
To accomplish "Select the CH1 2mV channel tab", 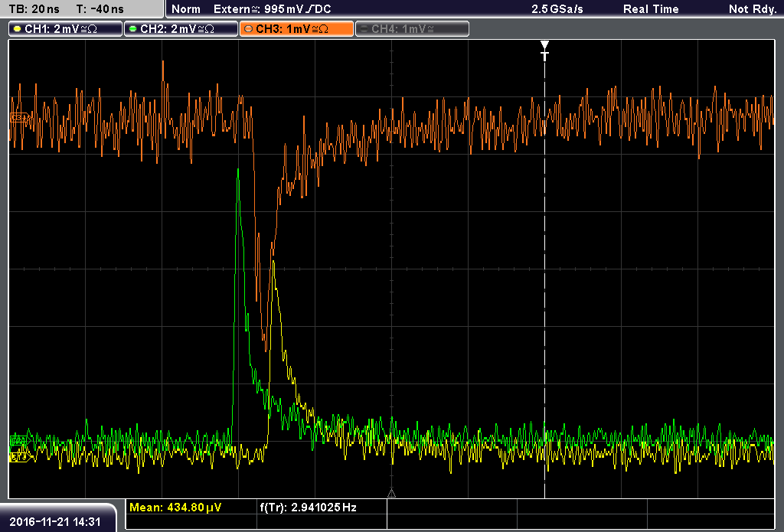I will (66, 29).
